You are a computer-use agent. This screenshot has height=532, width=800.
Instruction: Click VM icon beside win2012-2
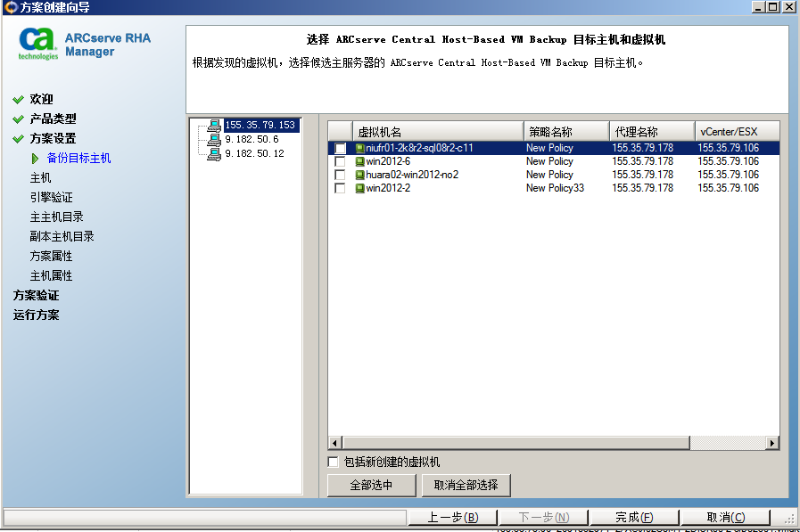pos(359,188)
